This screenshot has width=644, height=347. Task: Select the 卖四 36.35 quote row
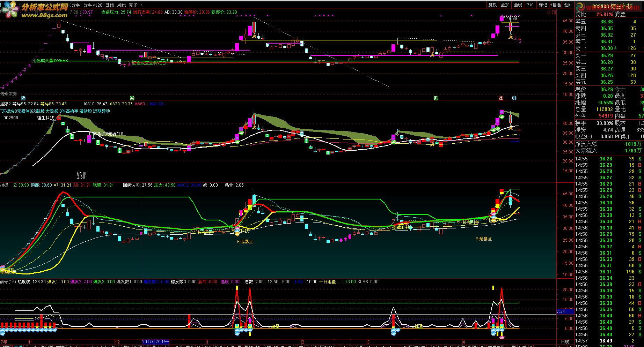tap(609, 28)
